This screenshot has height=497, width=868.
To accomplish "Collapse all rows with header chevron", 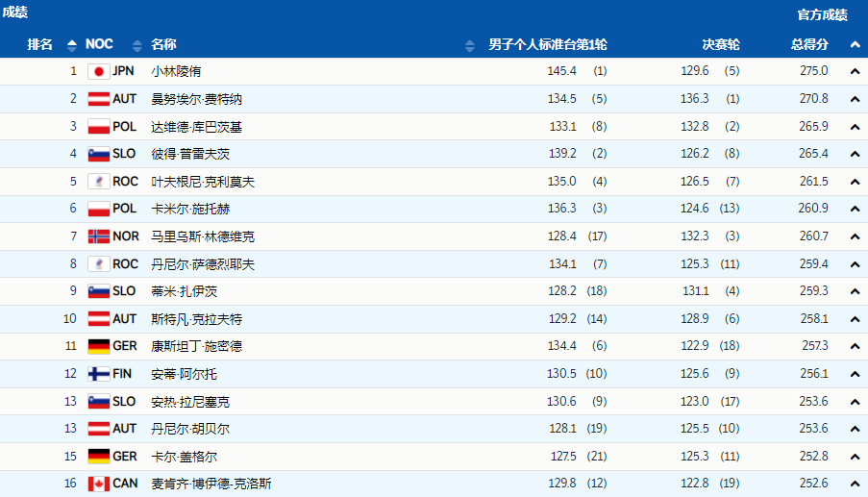I will coord(855,45).
